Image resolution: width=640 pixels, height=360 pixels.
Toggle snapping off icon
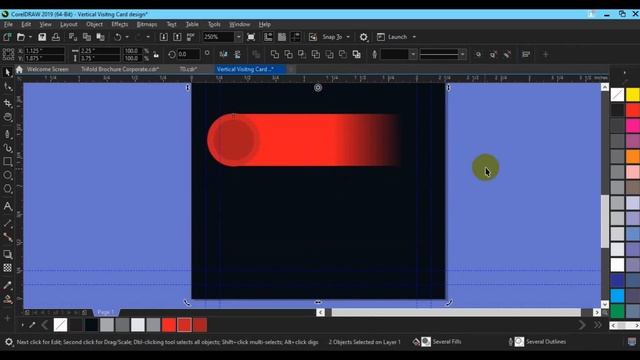pyautogui.click(x=313, y=37)
